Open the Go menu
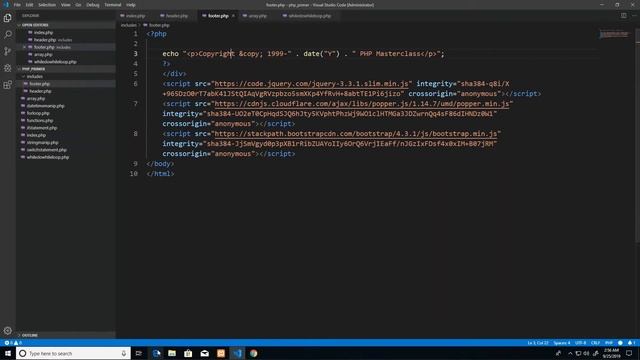Viewport: 640px width, 360px height. [78, 5]
